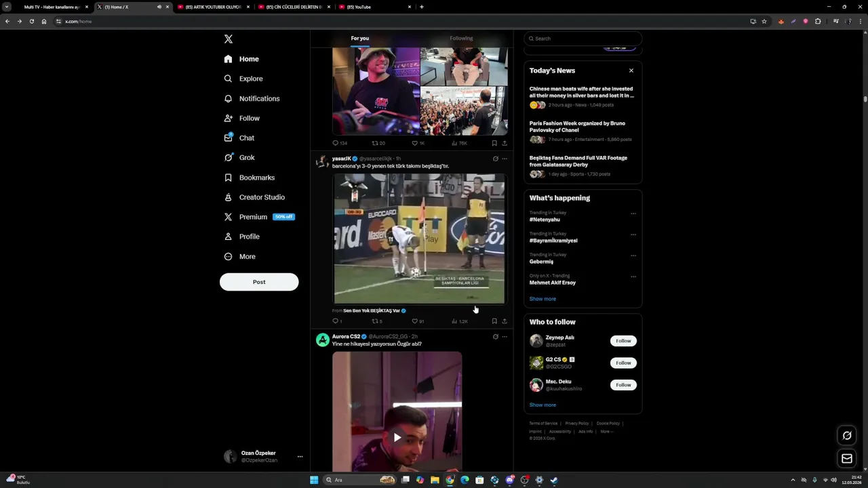The height and width of the screenshot is (488, 868).
Task: Open Premium 50% off link
Action: pyautogui.click(x=259, y=217)
